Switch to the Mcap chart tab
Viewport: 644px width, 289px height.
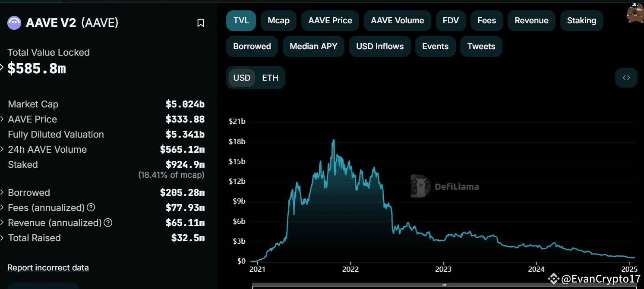(278, 20)
